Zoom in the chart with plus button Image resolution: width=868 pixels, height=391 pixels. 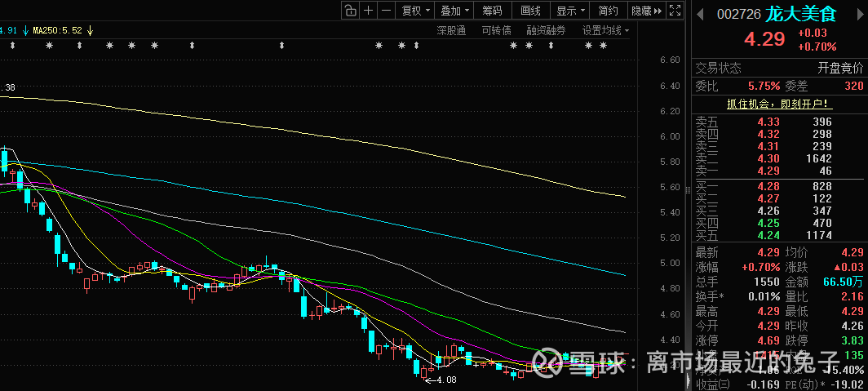coord(368,11)
